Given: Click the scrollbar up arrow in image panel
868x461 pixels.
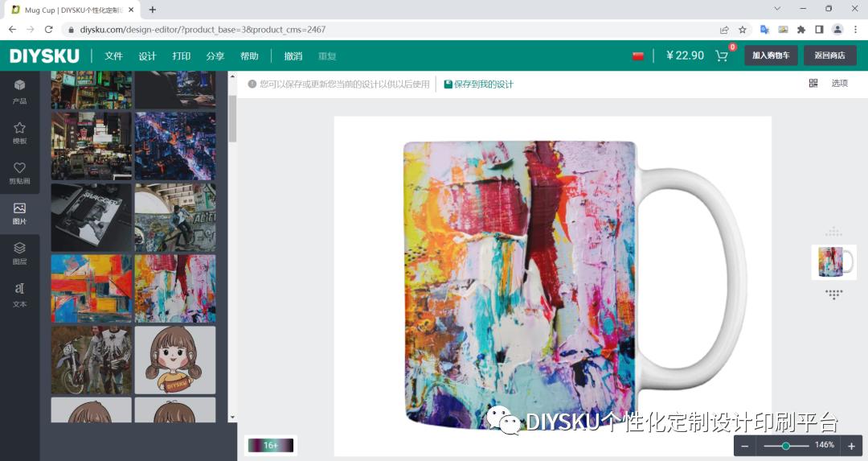Looking at the screenshot, I should pyautogui.click(x=232, y=76).
